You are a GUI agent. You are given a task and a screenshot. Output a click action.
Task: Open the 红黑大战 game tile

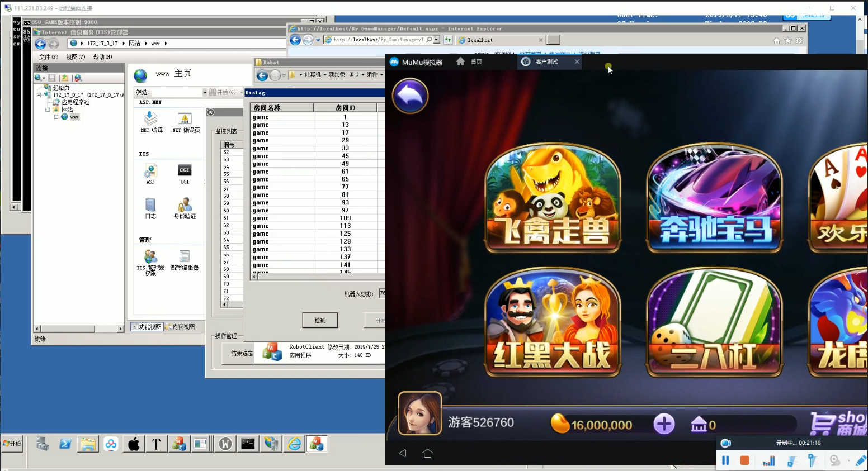(553, 322)
